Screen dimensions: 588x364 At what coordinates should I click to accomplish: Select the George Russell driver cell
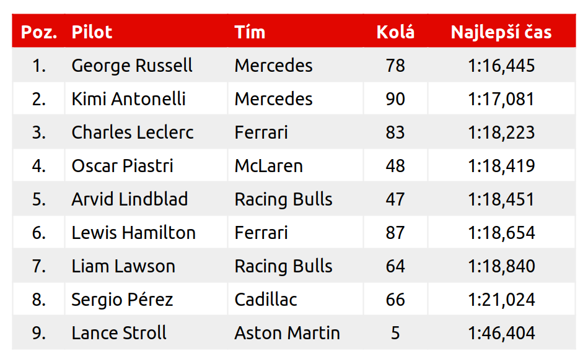coord(132,66)
